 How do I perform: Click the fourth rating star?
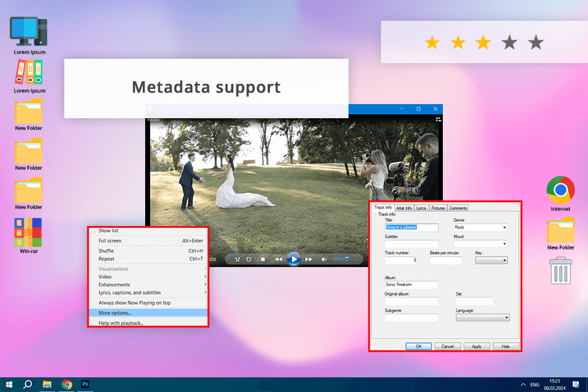pyautogui.click(x=509, y=42)
